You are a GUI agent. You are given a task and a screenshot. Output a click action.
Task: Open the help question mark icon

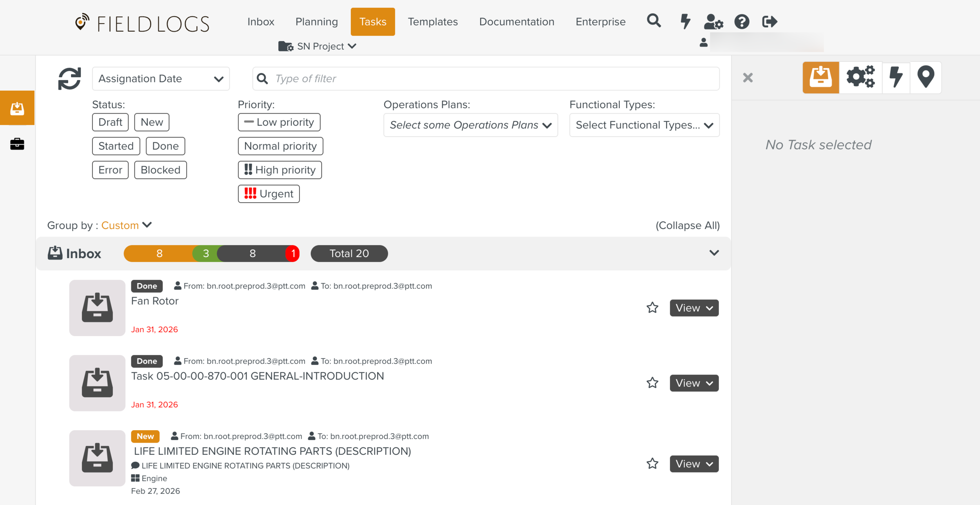742,22
